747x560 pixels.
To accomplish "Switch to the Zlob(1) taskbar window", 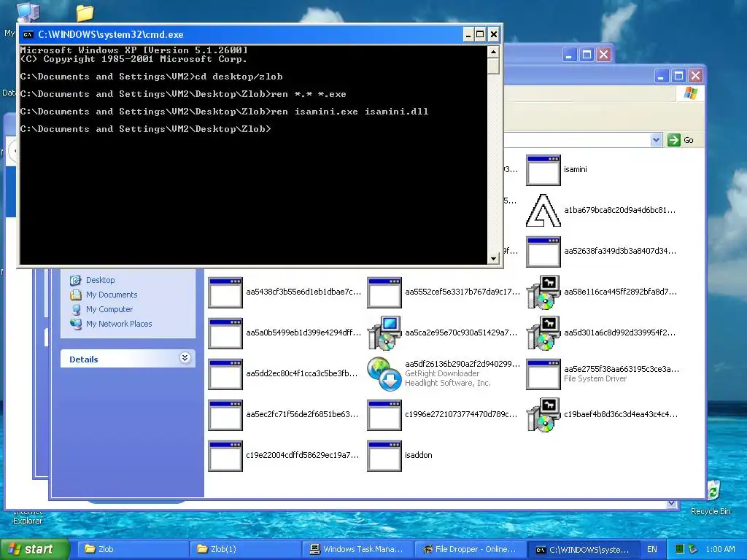I will [245, 549].
